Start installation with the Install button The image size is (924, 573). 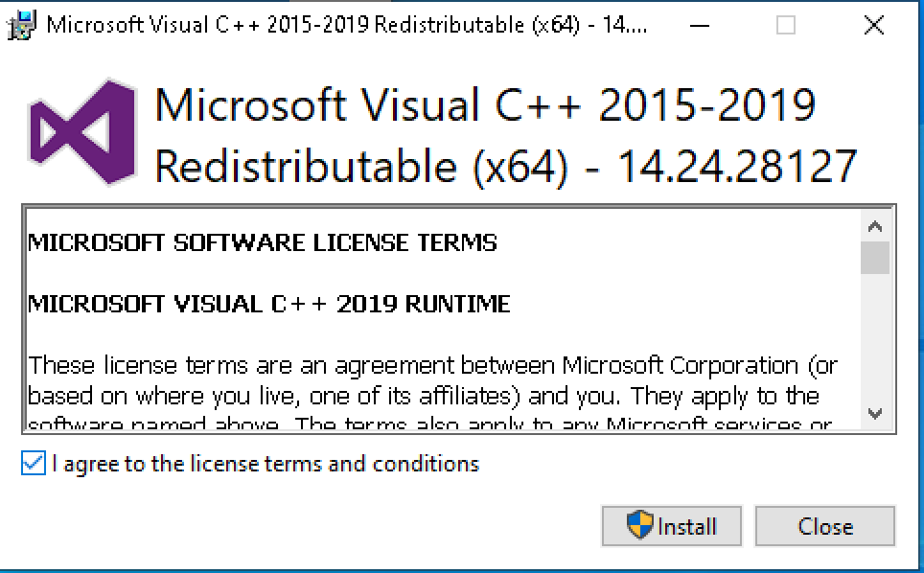pyautogui.click(x=671, y=526)
